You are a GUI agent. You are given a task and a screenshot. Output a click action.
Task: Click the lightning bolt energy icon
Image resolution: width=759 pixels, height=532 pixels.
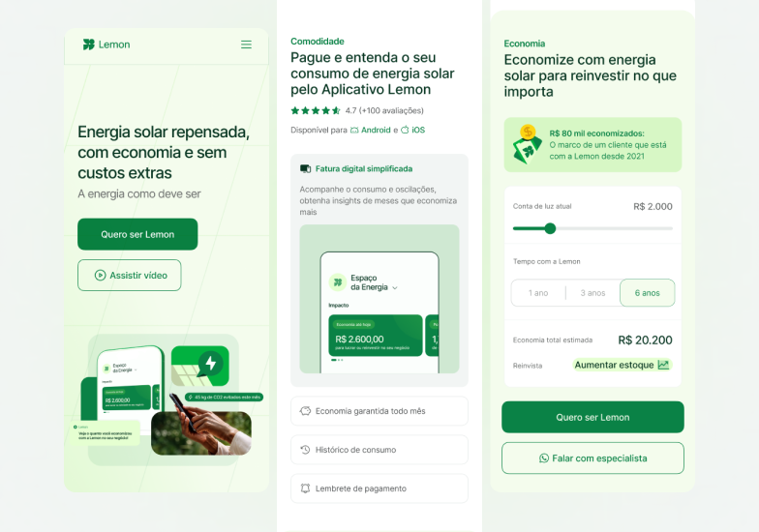[x=210, y=363]
